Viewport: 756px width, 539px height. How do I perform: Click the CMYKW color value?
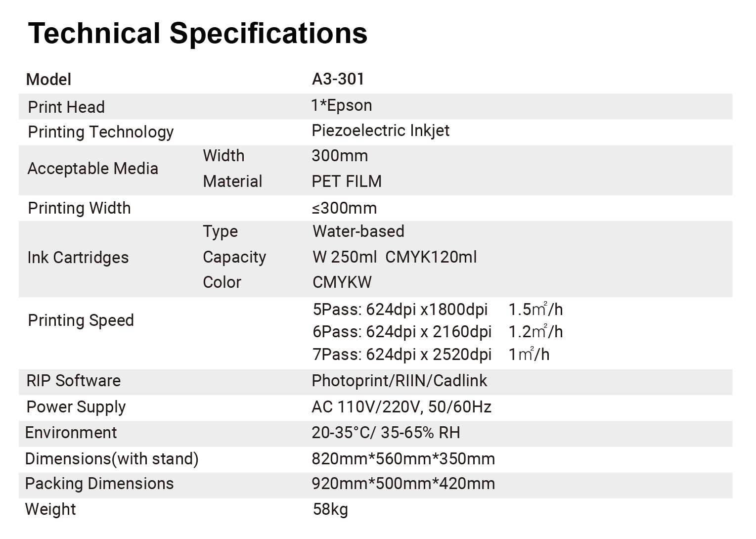click(x=342, y=282)
